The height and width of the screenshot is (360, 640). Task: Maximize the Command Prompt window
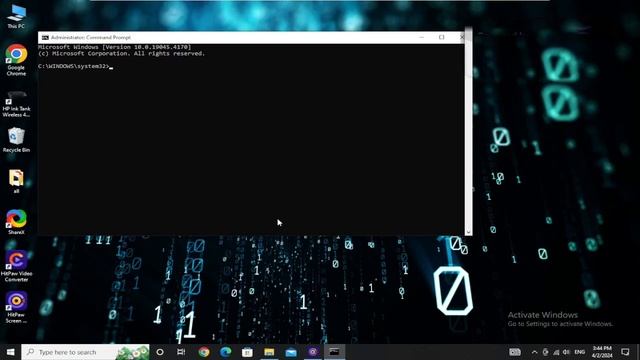[x=442, y=37]
